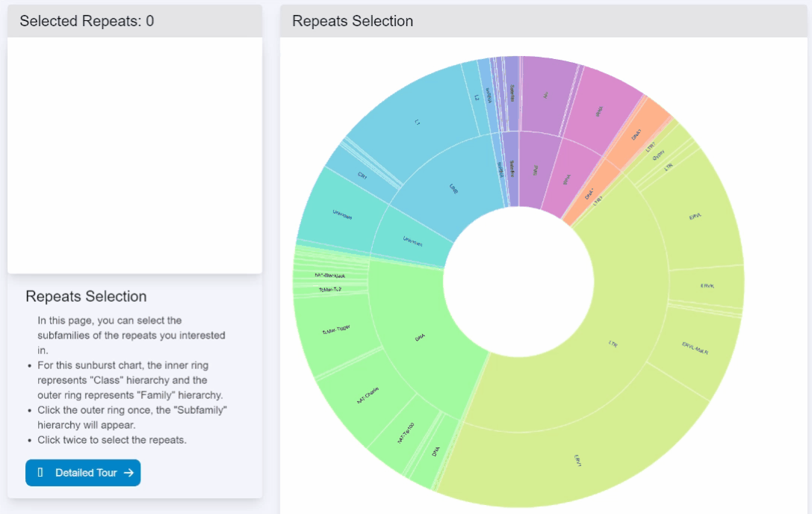Viewport: 812px width, 514px height.
Task: Click the arrow icon on Detailed Tour
Action: tap(129, 473)
